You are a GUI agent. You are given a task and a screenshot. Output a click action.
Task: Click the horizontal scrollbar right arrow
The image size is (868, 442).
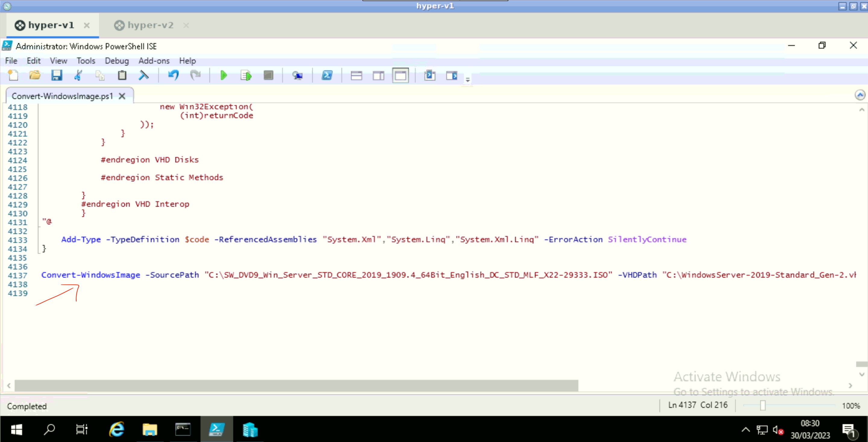coord(850,385)
